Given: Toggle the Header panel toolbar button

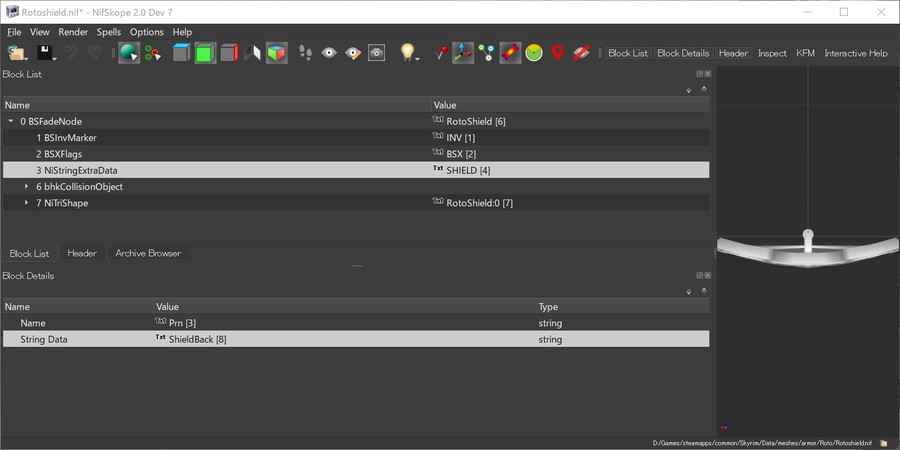Looking at the screenshot, I should [x=733, y=53].
